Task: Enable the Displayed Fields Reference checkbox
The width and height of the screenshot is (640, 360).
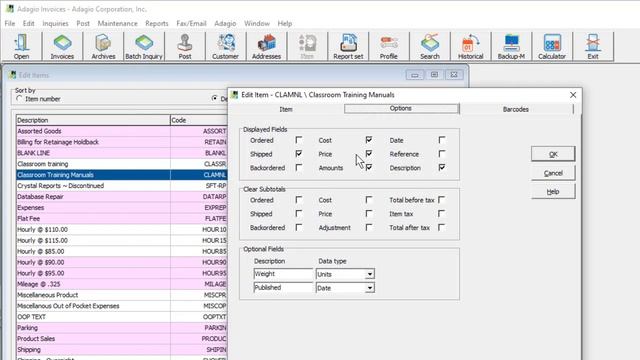Action: pyautogui.click(x=442, y=154)
